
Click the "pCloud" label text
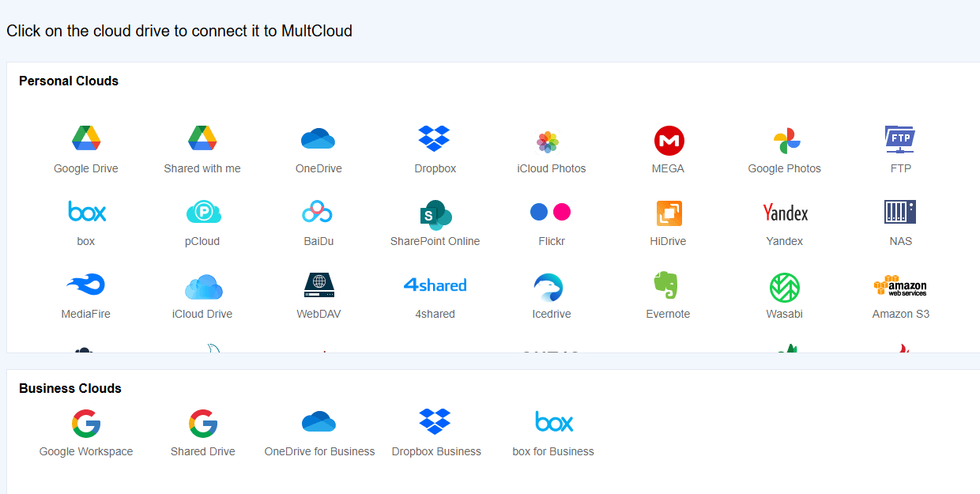(x=202, y=241)
